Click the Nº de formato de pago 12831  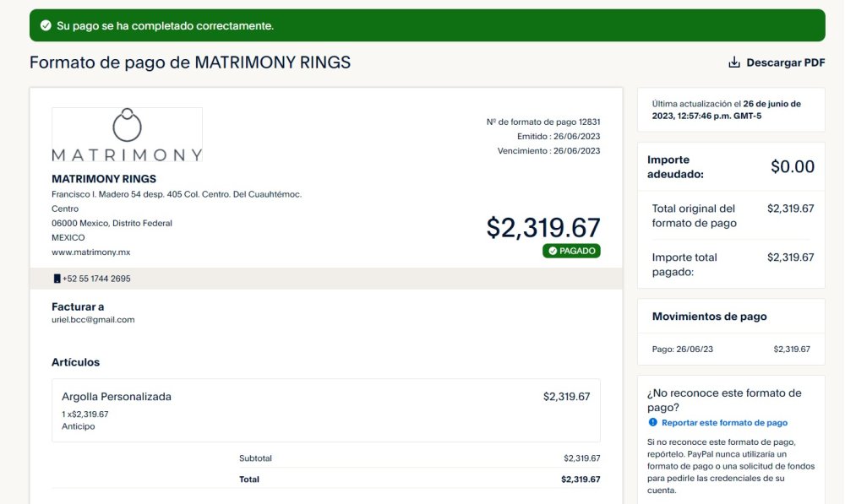[543, 122]
